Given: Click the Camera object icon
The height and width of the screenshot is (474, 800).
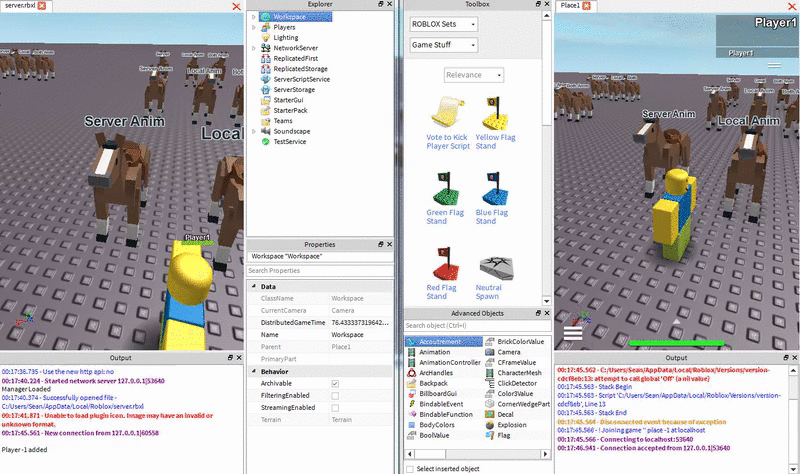Looking at the screenshot, I should (x=490, y=352).
